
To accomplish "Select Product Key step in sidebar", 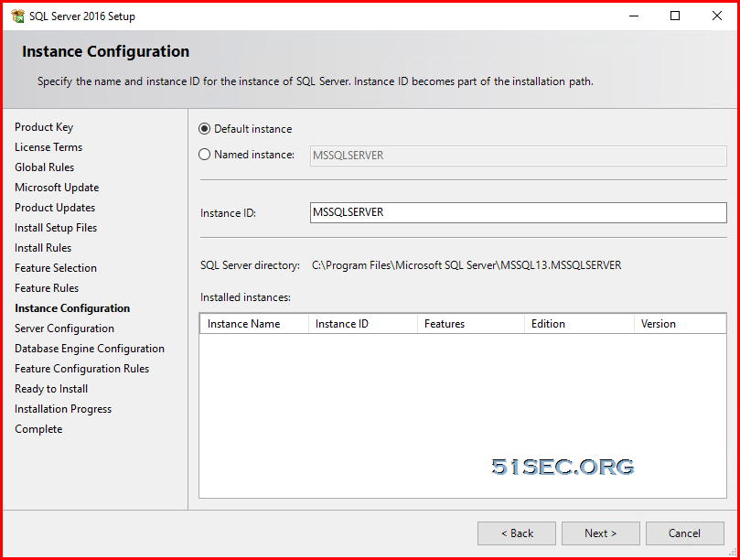I will point(44,127).
